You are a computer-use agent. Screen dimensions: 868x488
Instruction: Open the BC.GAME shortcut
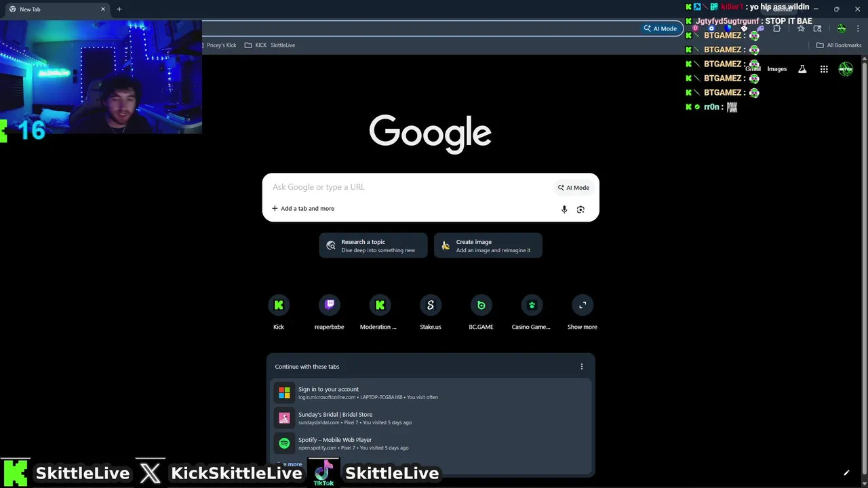pyautogui.click(x=481, y=312)
